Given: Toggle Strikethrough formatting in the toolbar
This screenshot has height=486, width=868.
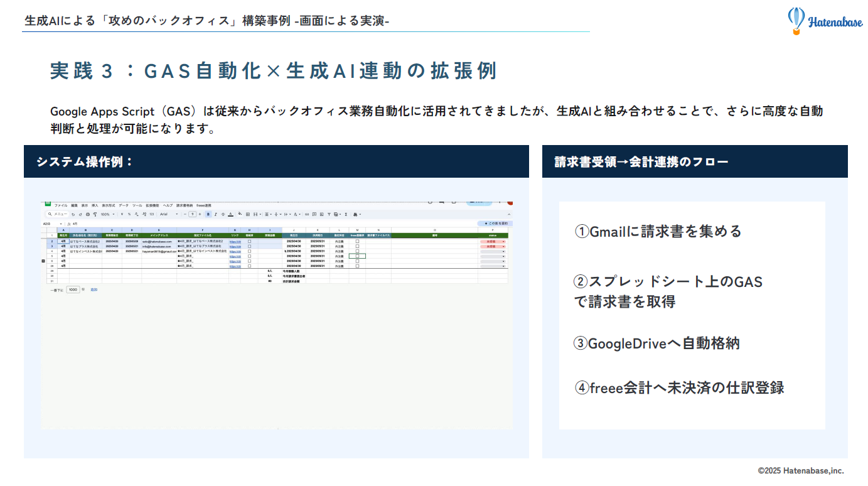Looking at the screenshot, I should [x=223, y=214].
